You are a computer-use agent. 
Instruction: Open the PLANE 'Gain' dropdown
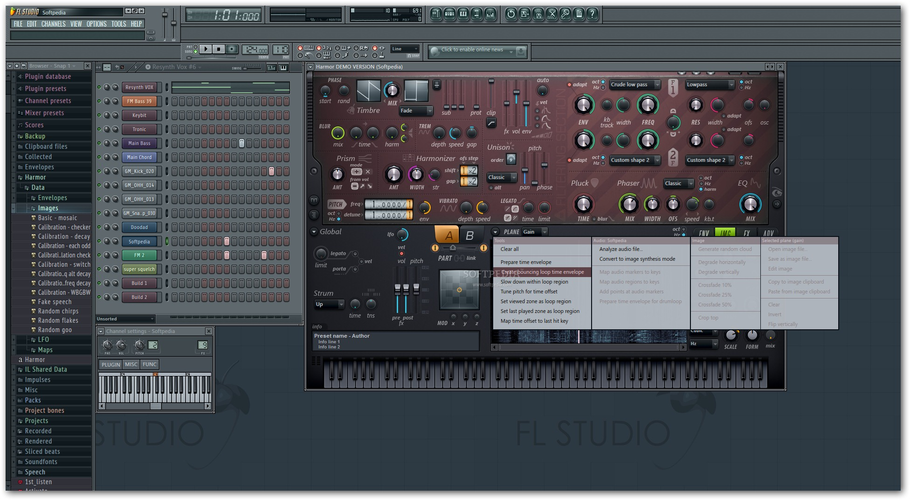(535, 231)
